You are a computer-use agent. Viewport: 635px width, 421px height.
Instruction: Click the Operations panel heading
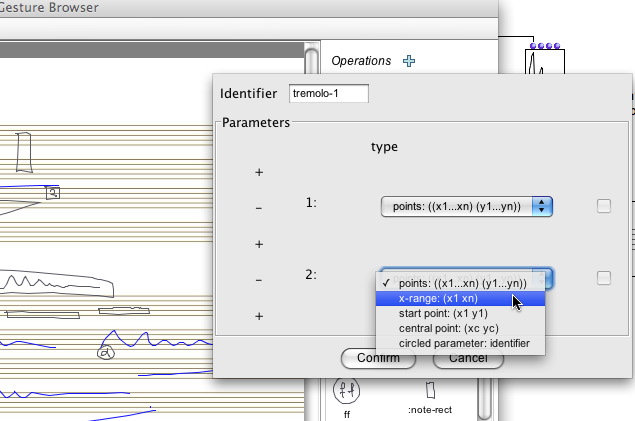pos(361,61)
